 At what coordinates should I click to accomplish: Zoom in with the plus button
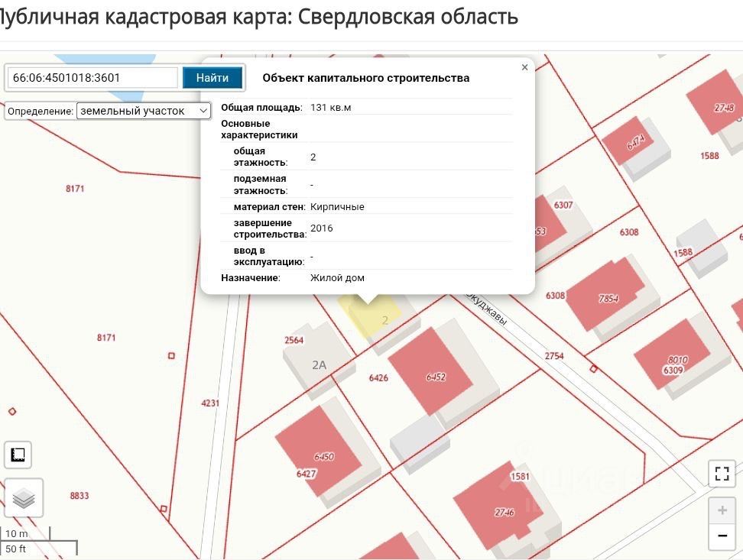click(x=722, y=510)
